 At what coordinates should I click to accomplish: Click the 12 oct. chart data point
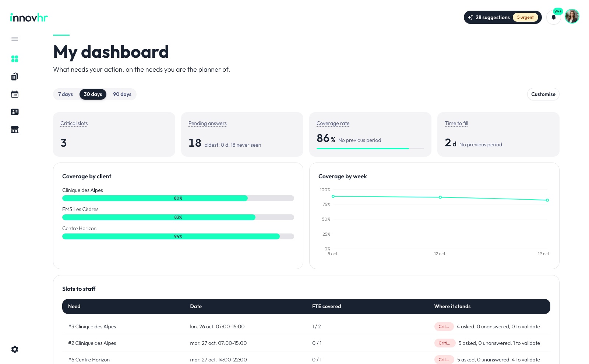tap(440, 197)
